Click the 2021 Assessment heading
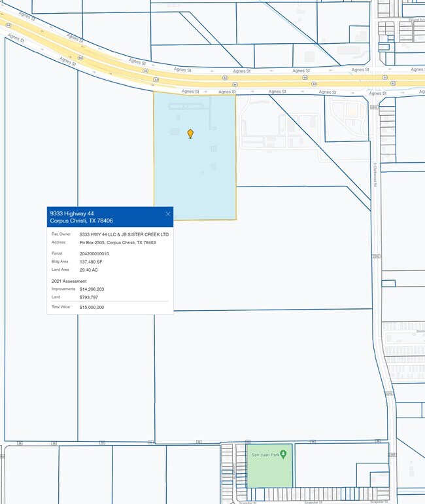Screen dimensions: 425x504 tap(69, 281)
